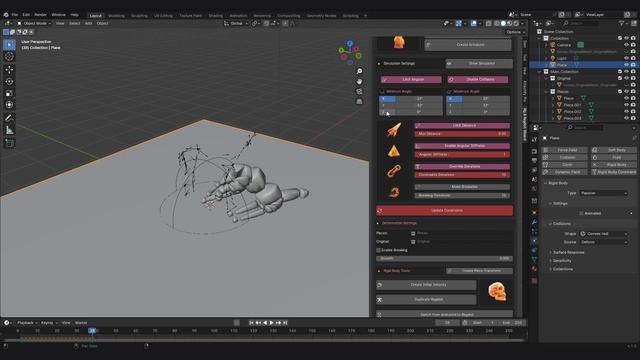Click the orange pyramid icon in addon panel
The width and height of the screenshot is (640, 360).
pos(394,151)
